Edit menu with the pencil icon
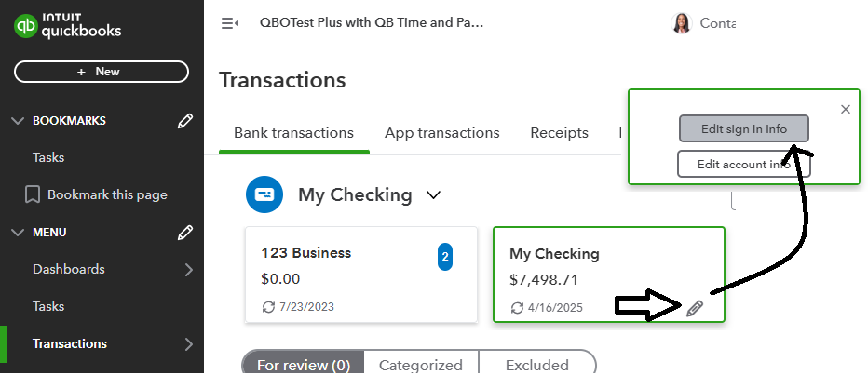The image size is (868, 375). coord(185,232)
